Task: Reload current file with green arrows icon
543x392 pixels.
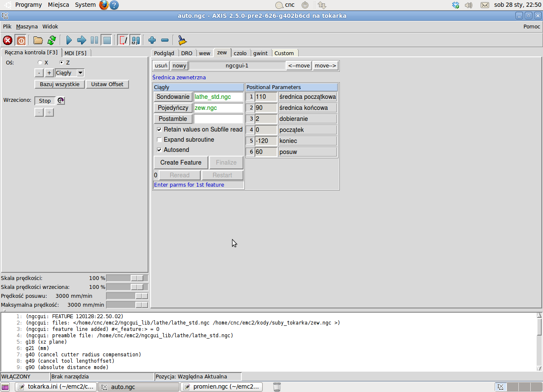Action: [x=52, y=40]
